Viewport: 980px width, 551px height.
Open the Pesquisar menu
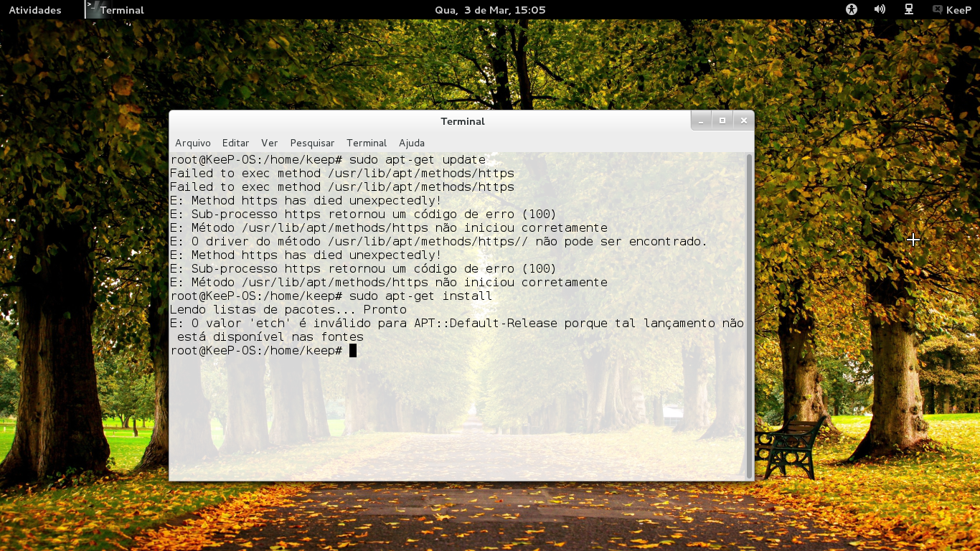tap(312, 143)
